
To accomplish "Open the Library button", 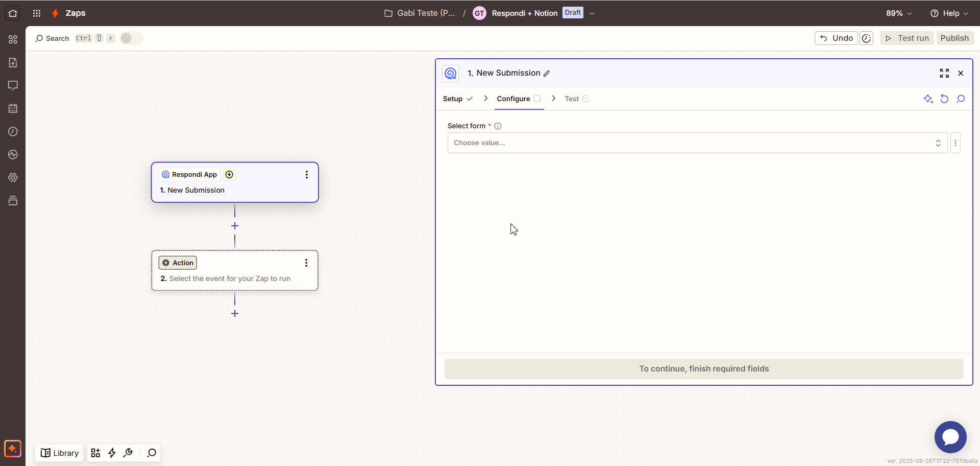I will coord(60,453).
